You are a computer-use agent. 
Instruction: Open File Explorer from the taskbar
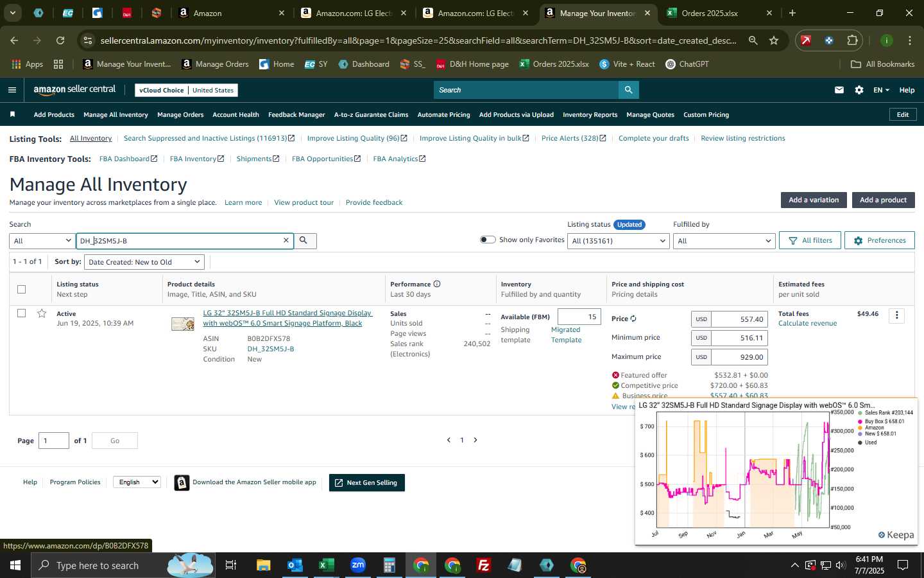(263, 565)
